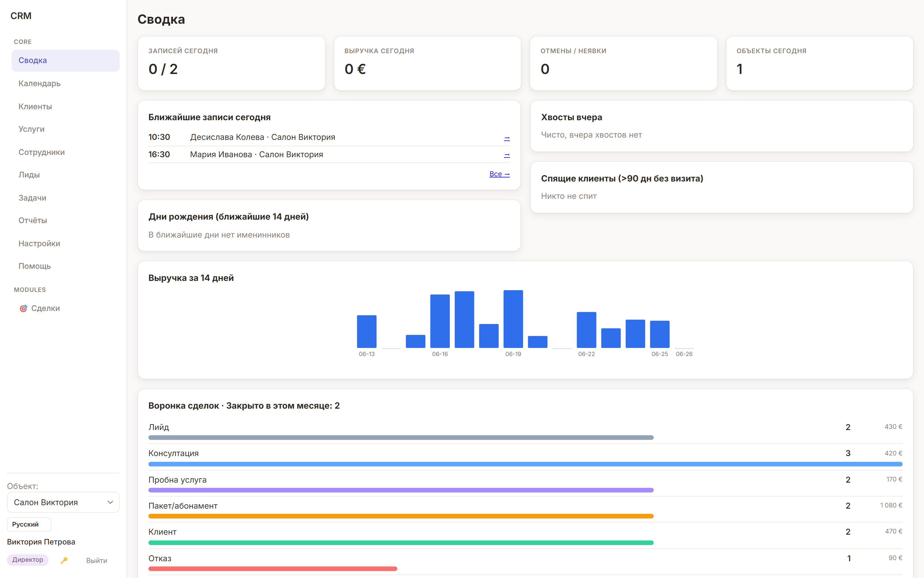Image resolution: width=924 pixels, height=578 pixels.
Task: Change the Русский language selector
Action: click(x=29, y=524)
